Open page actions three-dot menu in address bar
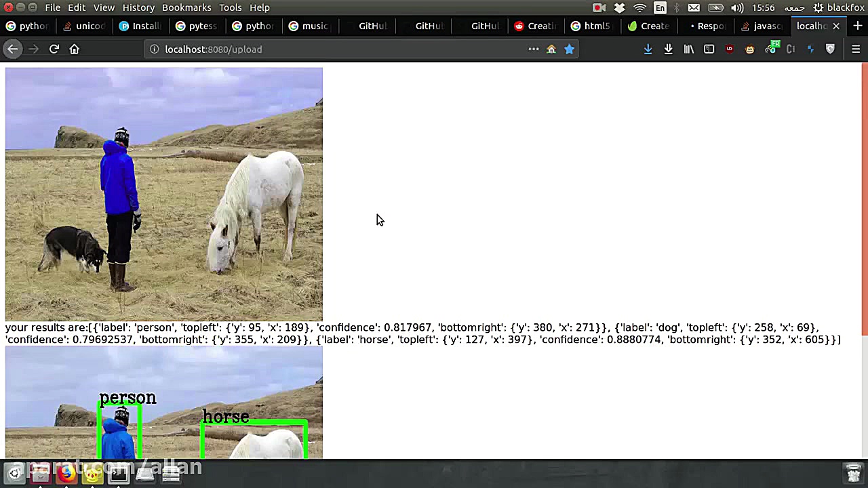868x488 pixels. pos(534,49)
